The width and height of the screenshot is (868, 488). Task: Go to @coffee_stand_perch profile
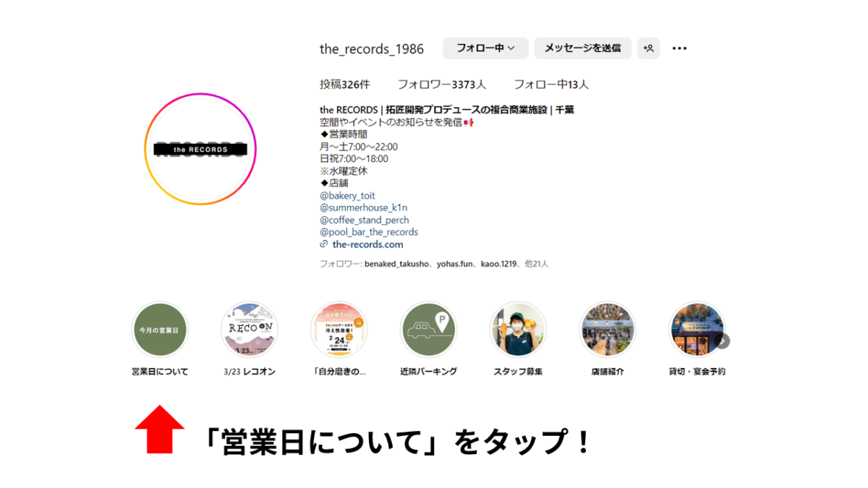coord(364,220)
